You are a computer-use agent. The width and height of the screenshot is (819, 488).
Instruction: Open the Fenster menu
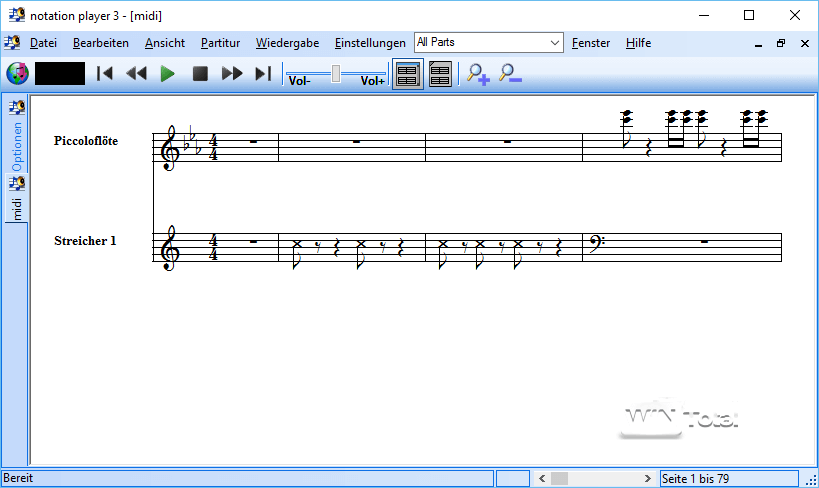(591, 43)
